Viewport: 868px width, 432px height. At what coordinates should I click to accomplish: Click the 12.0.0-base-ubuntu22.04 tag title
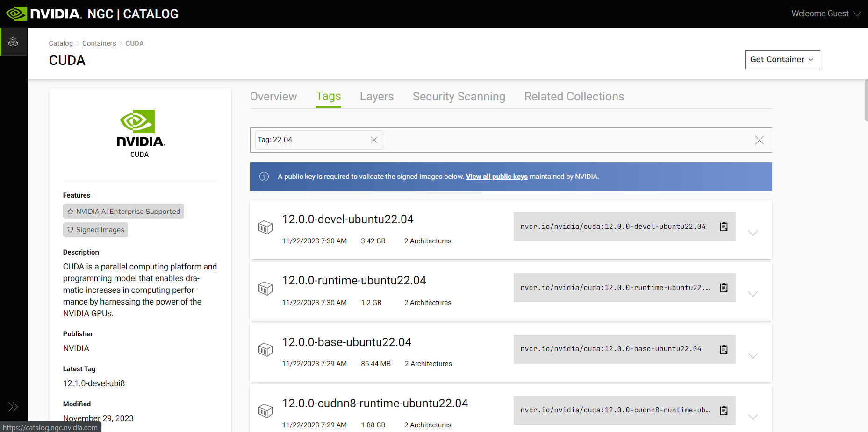pos(346,342)
